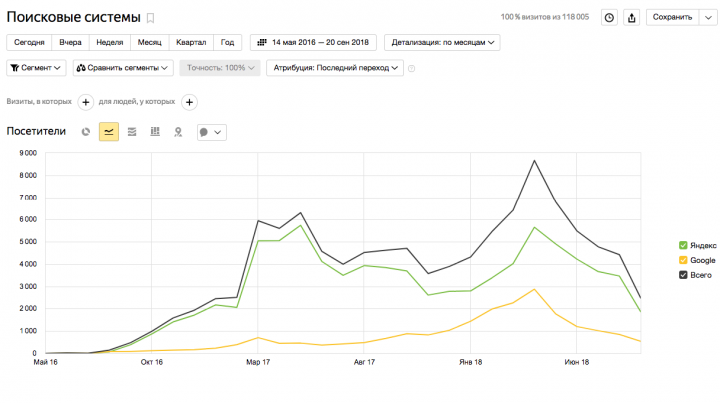Select the Квартал period tab
The width and height of the screenshot is (720, 403).
click(x=191, y=42)
